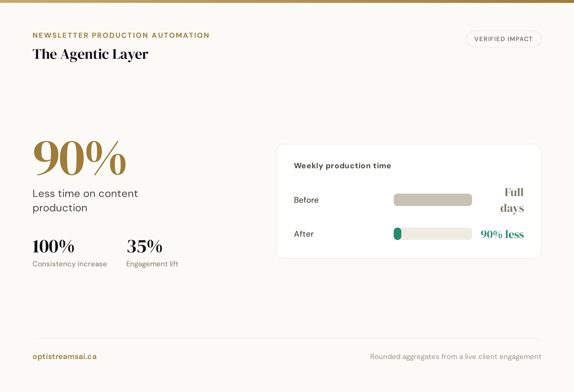Click the 100% statistic
The height and width of the screenshot is (392, 574).
53,246
